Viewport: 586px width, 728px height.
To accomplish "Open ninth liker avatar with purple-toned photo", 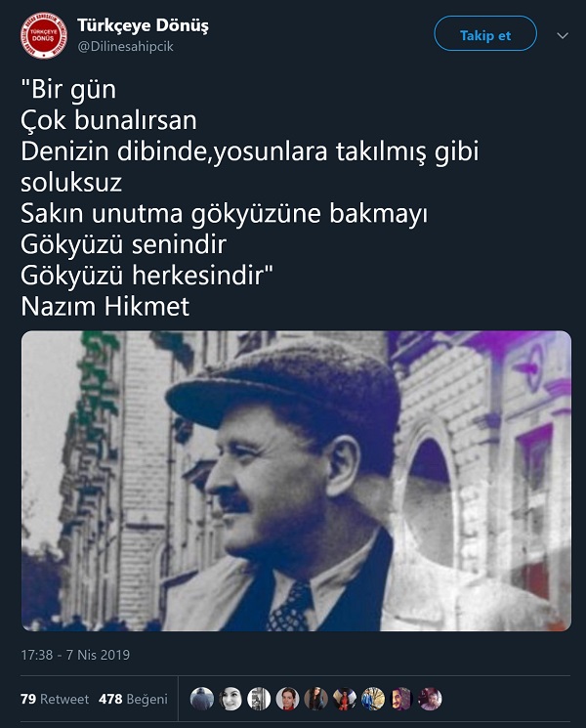I will coord(430,699).
